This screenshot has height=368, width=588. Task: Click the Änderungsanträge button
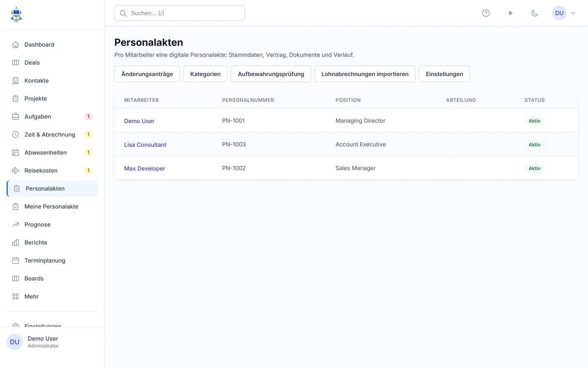coord(147,74)
